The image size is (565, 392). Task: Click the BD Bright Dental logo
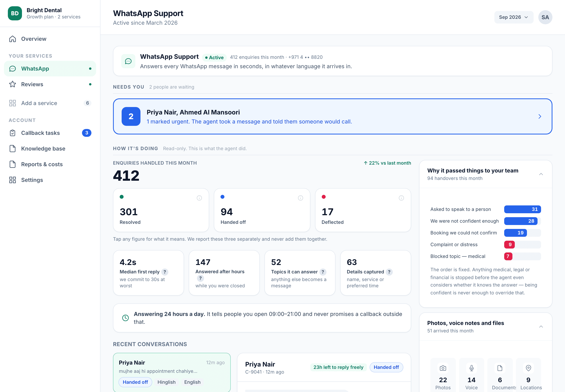15,13
